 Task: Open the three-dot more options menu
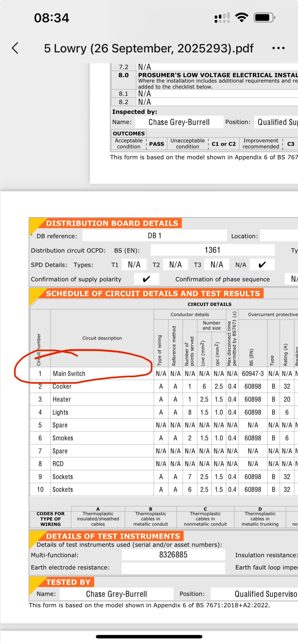click(x=278, y=48)
